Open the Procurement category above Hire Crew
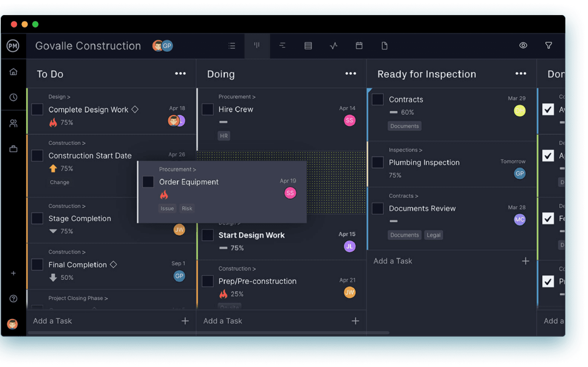The height and width of the screenshot is (367, 588). pos(237,97)
